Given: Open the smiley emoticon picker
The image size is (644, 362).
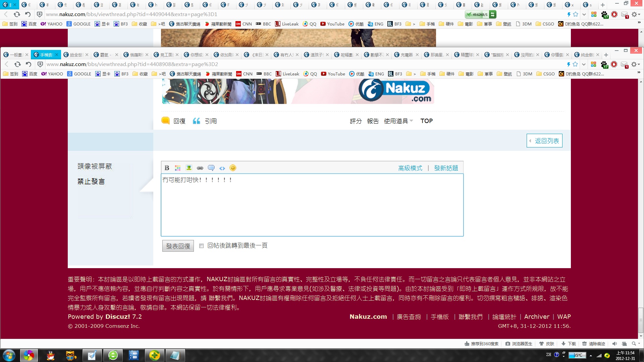Looking at the screenshot, I should [233, 168].
